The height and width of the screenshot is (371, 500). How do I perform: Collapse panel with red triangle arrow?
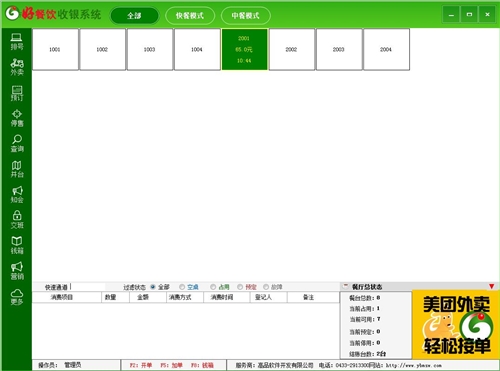pyautogui.click(x=491, y=286)
